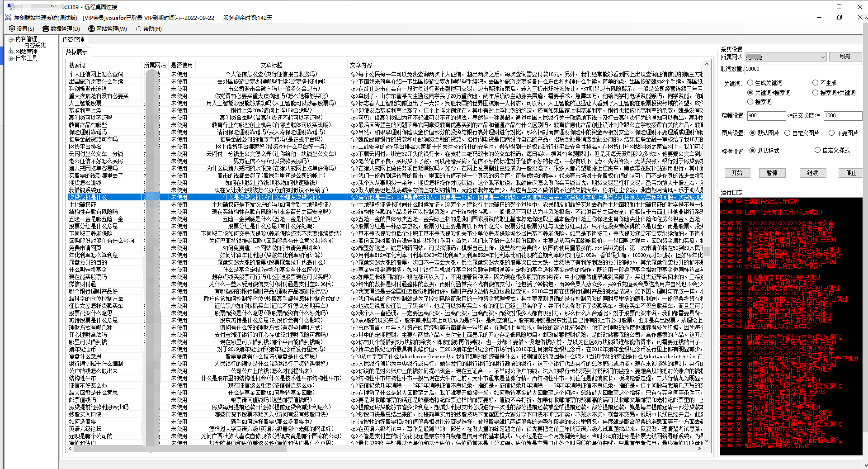Select the row 邮票值钱吗

tap(384, 400)
